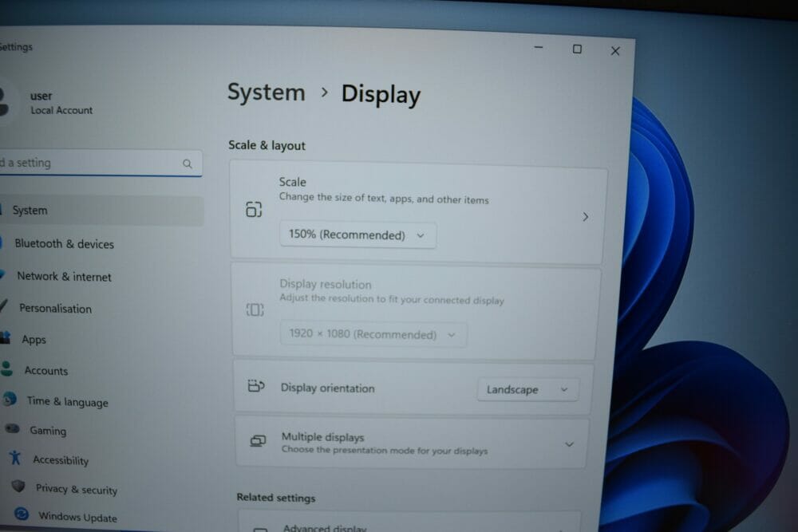This screenshot has height=532, width=798.
Task: Focus the Find a setting search box
Action: [x=101, y=164]
